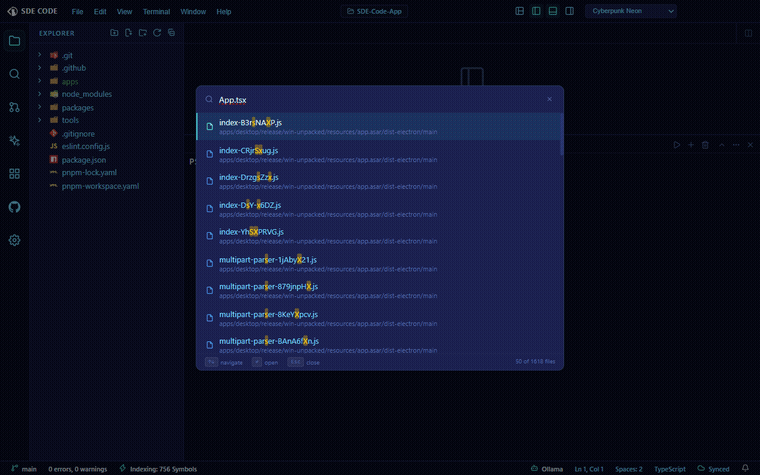Screen dimensions: 760x475
Task: Select result index-B3rsNAXP.js
Action: (x=378, y=127)
